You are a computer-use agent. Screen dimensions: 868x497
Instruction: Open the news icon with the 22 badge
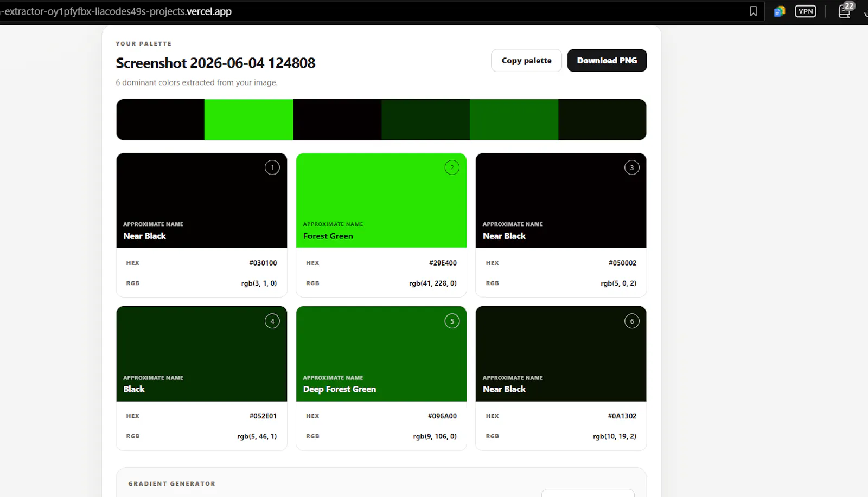coord(845,10)
